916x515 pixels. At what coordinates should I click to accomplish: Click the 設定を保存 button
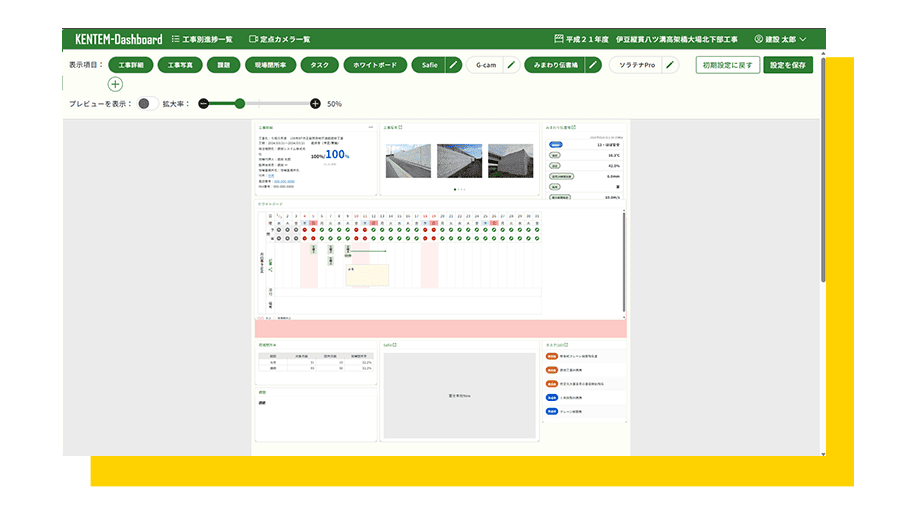pyautogui.click(x=787, y=65)
